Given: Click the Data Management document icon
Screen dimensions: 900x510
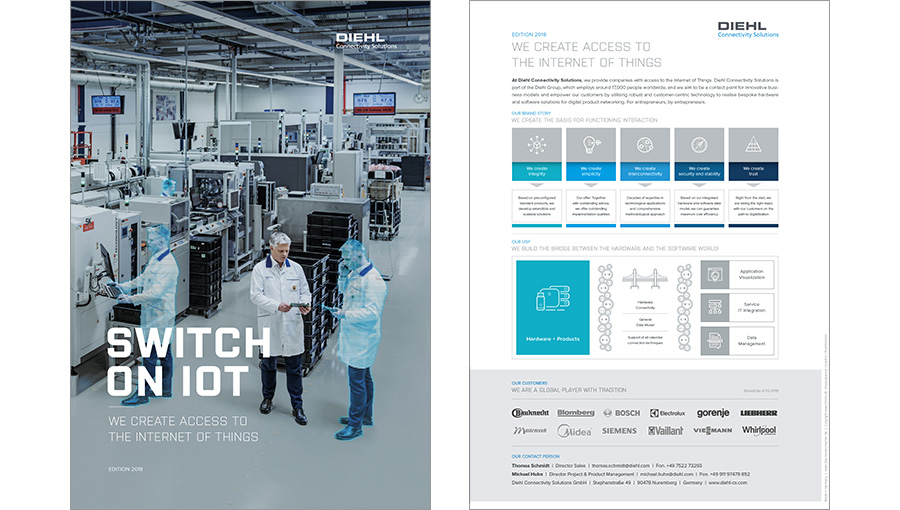Looking at the screenshot, I should click(714, 340).
